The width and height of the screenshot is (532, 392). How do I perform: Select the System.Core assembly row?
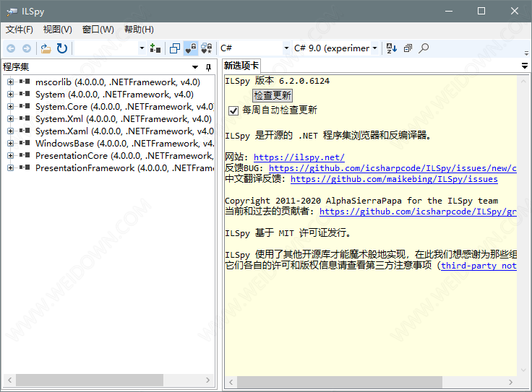pyautogui.click(x=124, y=106)
